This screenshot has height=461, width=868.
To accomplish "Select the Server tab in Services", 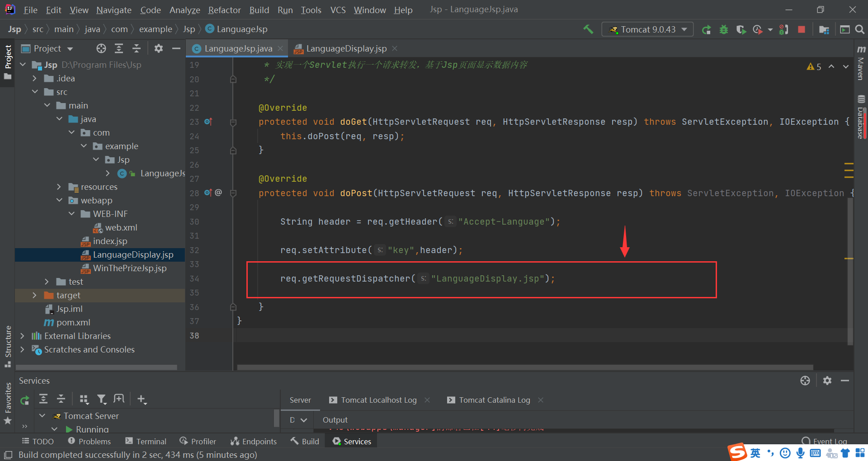I will [300, 400].
